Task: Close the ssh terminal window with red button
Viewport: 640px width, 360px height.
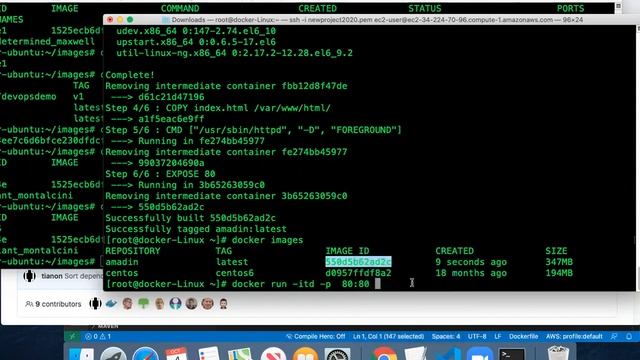Action: click(110, 20)
